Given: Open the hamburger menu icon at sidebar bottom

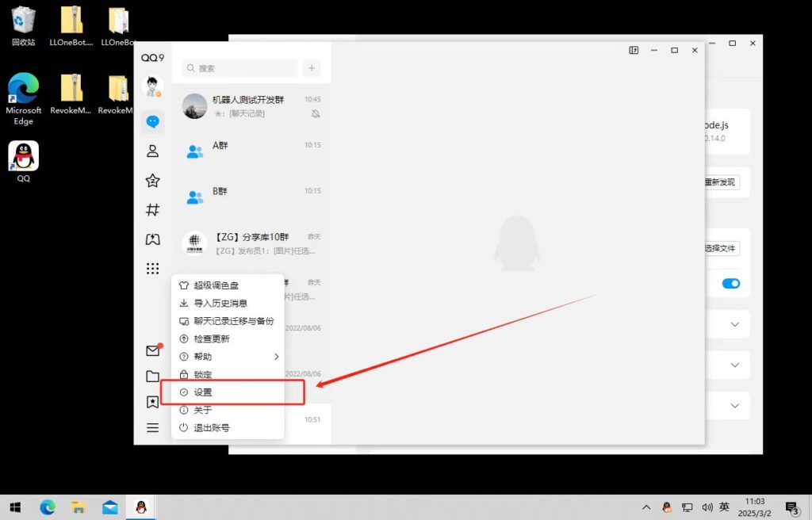Looking at the screenshot, I should tap(152, 427).
